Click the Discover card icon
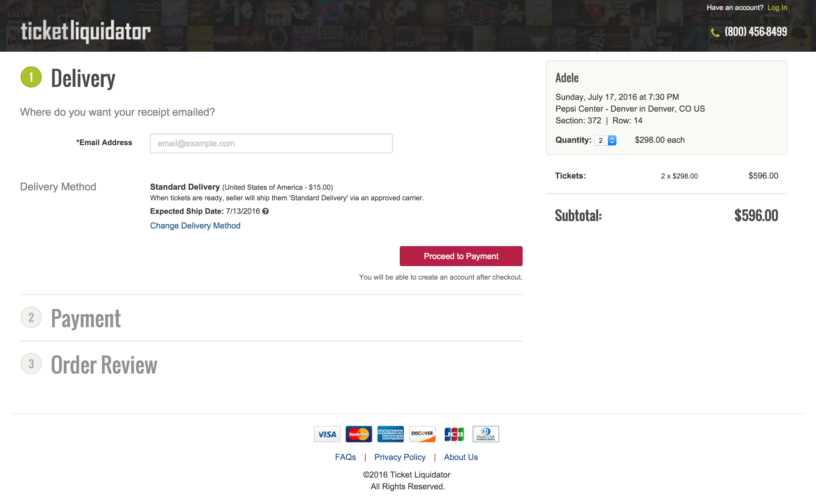Viewport: 816px width, 504px height. 422,434
